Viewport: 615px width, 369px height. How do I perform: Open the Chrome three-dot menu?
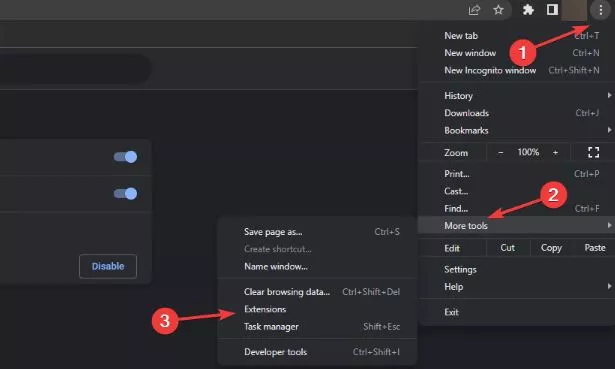click(600, 10)
